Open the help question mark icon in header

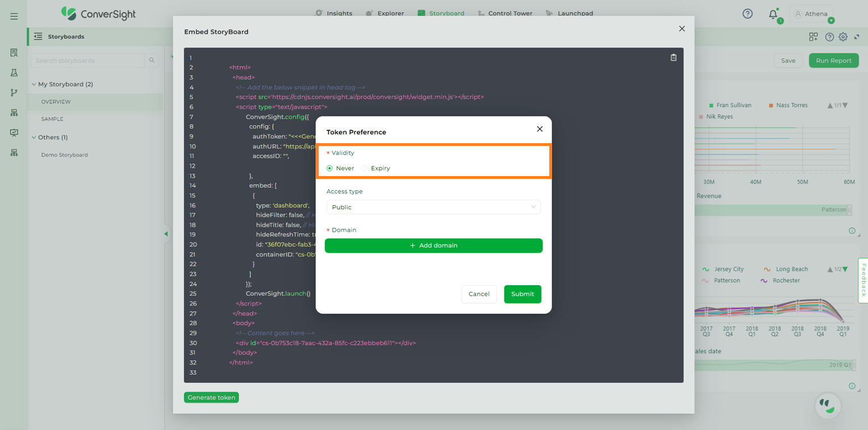[x=748, y=14]
